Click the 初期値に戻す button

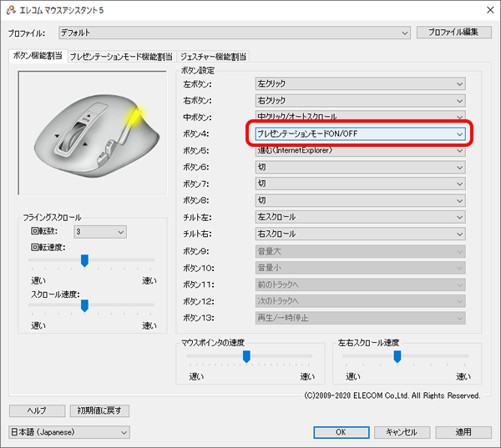click(x=99, y=410)
